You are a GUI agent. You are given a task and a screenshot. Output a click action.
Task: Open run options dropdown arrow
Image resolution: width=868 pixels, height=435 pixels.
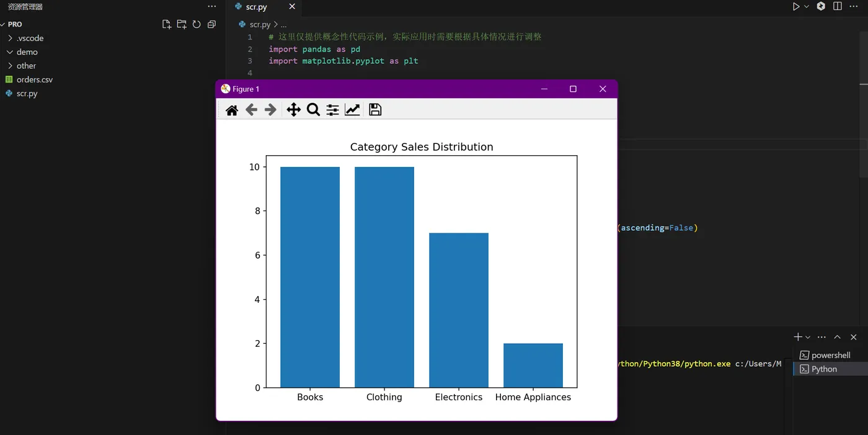point(807,7)
